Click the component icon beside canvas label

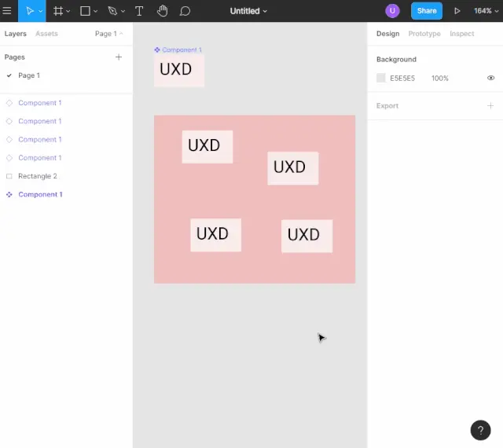point(157,50)
